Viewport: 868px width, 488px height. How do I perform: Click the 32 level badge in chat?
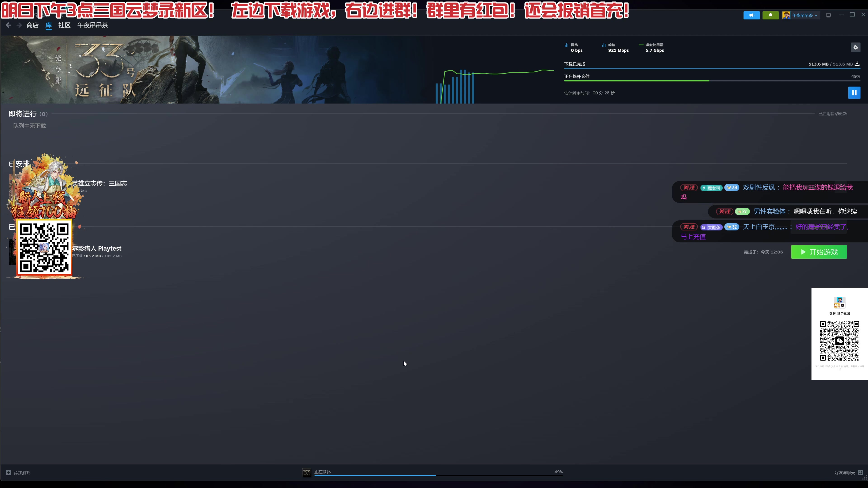pyautogui.click(x=731, y=227)
